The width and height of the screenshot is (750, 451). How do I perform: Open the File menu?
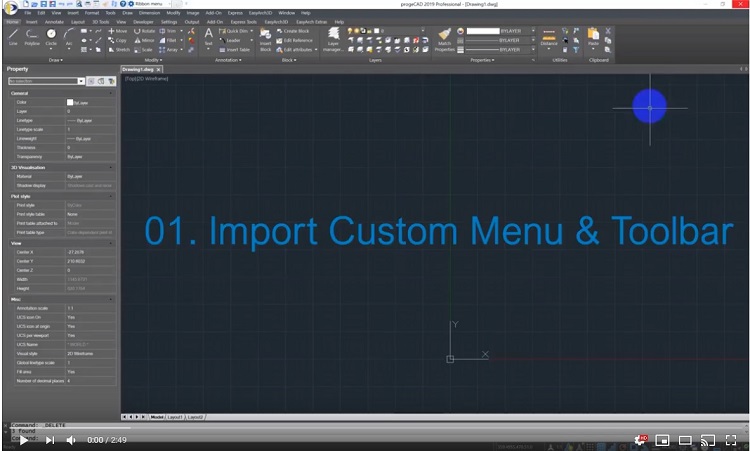click(28, 13)
